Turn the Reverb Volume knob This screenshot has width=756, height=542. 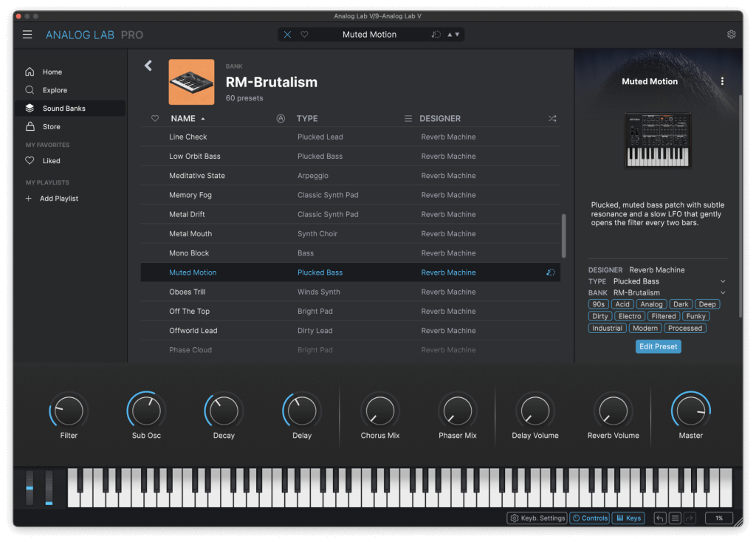click(x=613, y=411)
